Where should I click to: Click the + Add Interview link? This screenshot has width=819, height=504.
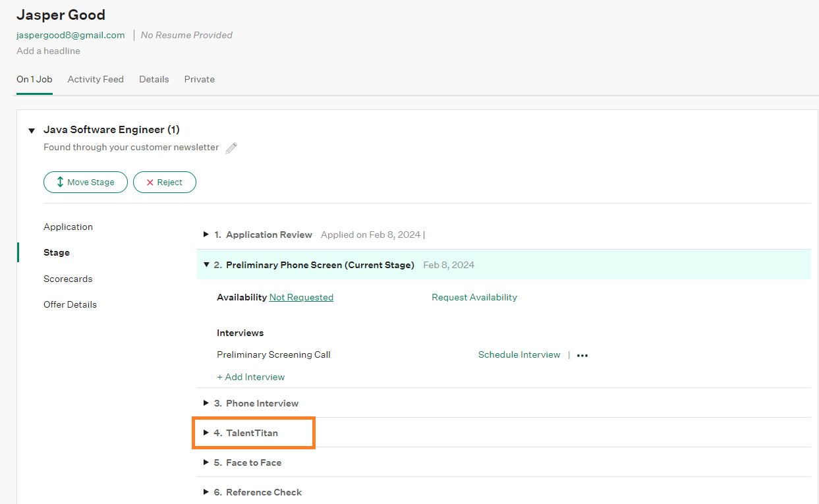[251, 377]
